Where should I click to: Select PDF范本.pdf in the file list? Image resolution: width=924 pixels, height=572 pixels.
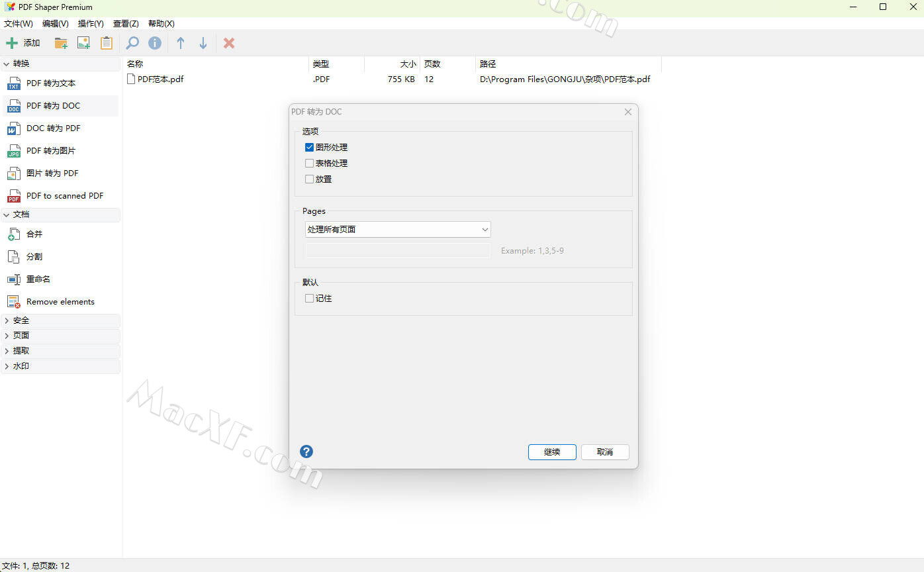[160, 79]
